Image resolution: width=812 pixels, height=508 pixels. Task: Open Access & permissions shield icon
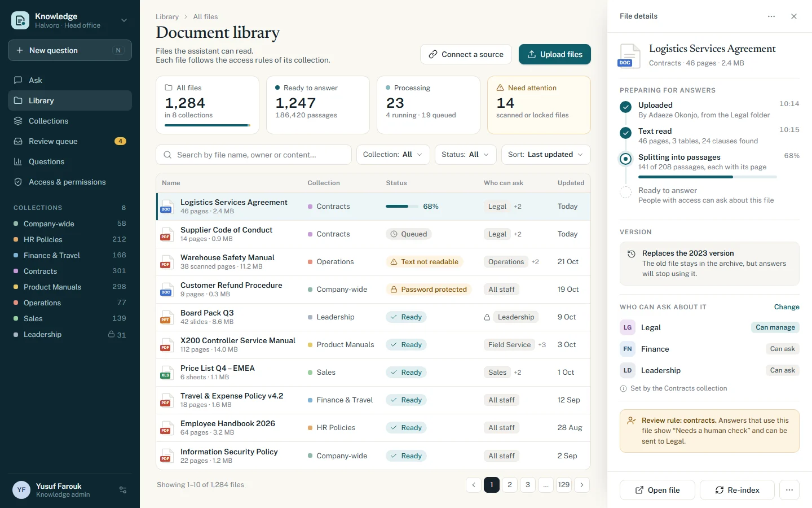[18, 182]
